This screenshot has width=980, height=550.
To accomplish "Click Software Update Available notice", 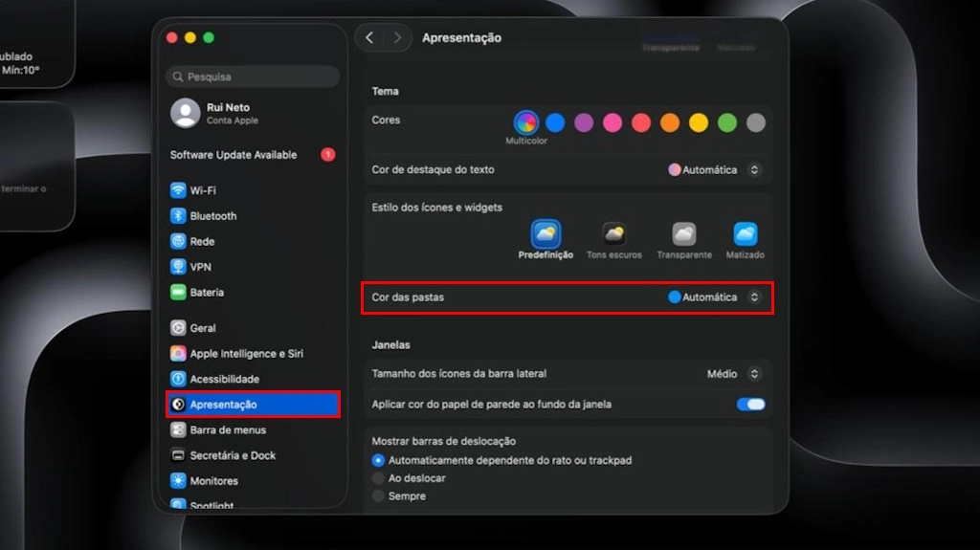I will (234, 155).
